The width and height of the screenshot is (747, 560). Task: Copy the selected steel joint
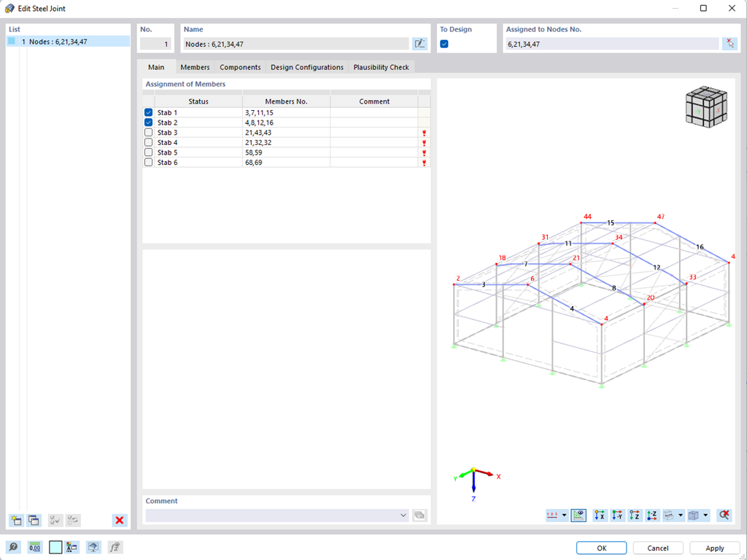[34, 520]
